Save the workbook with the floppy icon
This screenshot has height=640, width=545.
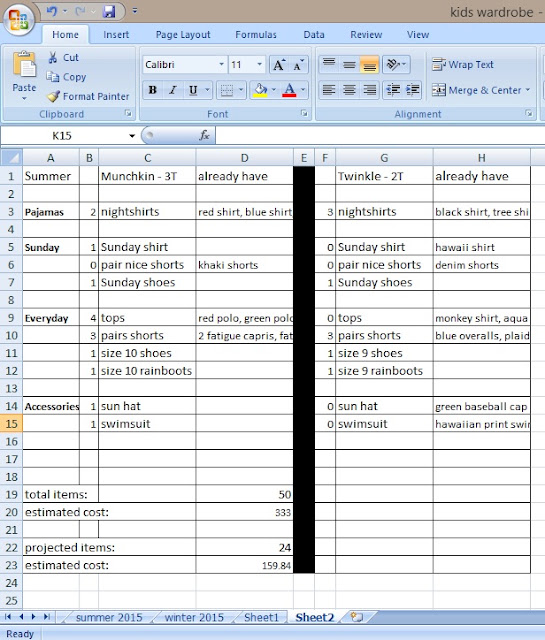109,11
